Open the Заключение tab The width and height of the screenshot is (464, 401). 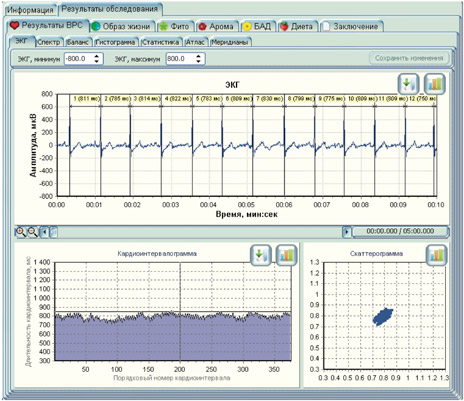tap(351, 26)
